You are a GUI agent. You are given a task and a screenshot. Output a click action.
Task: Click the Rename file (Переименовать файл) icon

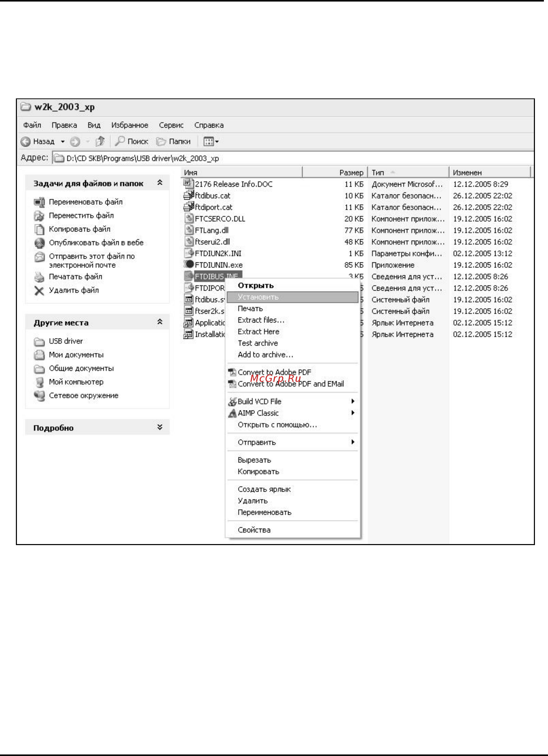click(x=39, y=202)
